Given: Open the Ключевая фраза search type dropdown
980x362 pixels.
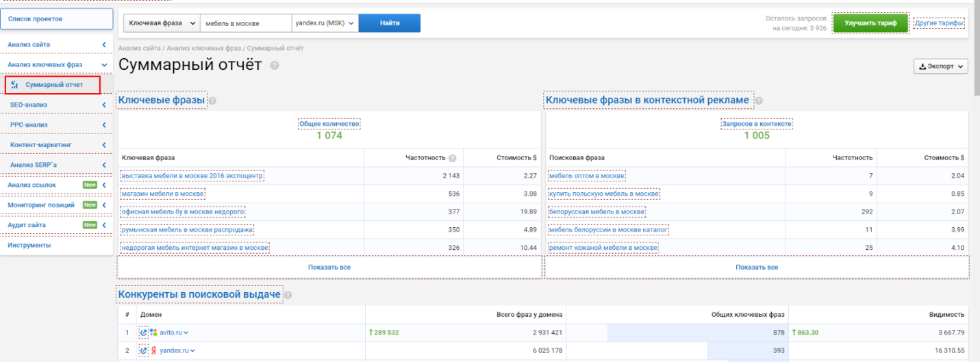Looking at the screenshot, I should pos(162,23).
